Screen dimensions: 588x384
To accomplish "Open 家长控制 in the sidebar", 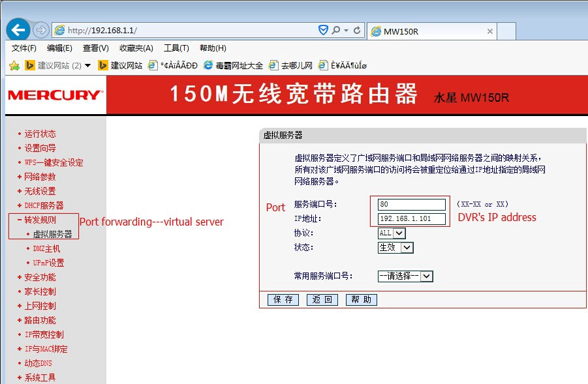I will coord(40,291).
